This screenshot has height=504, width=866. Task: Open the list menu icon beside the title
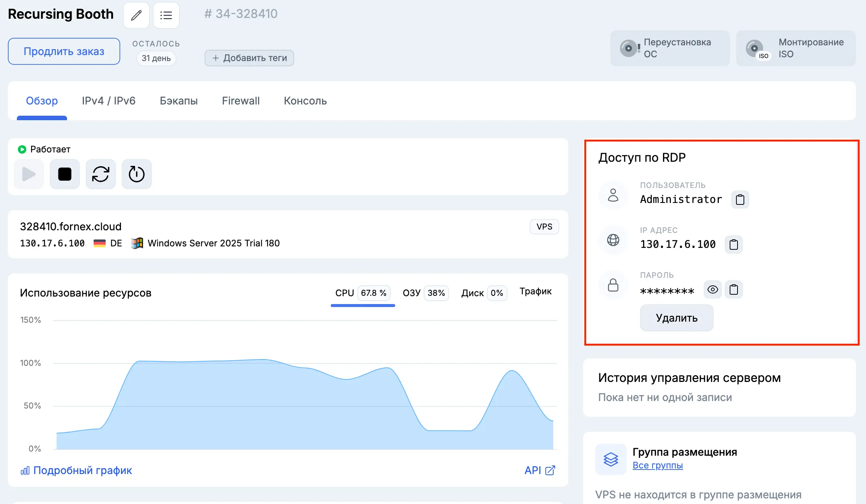[x=166, y=15]
